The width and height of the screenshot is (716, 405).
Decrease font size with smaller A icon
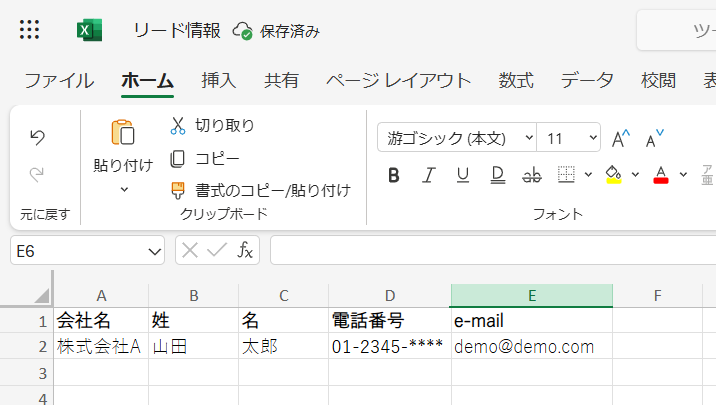654,138
